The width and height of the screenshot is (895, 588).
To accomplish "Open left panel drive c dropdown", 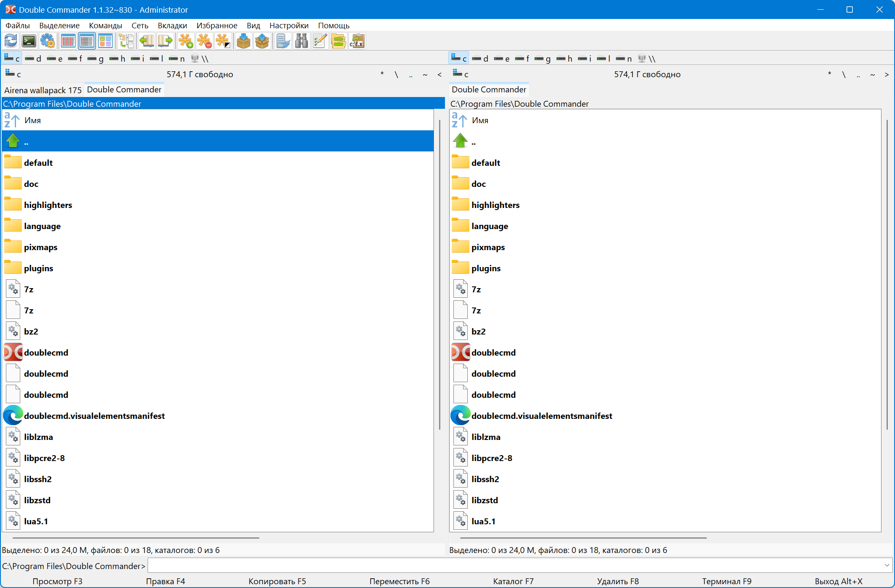I will (13, 74).
